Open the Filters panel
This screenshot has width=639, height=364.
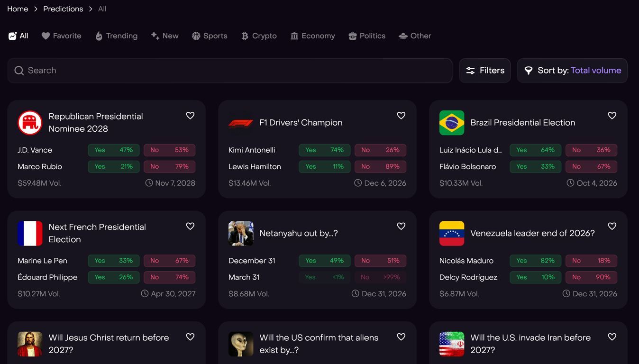[485, 71]
